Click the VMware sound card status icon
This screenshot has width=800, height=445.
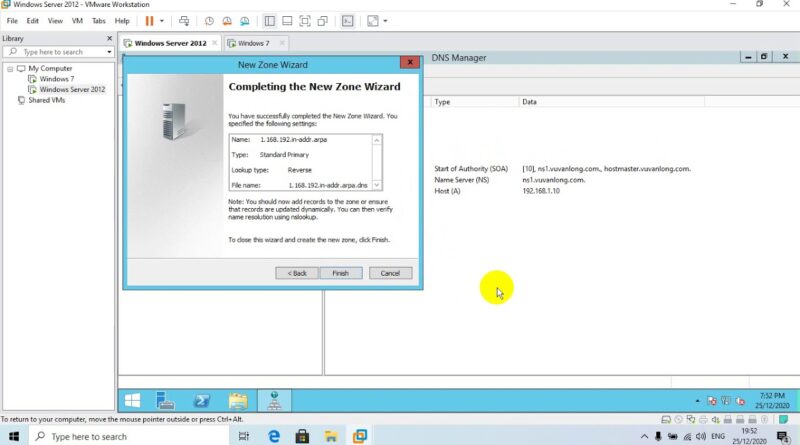coord(715,419)
